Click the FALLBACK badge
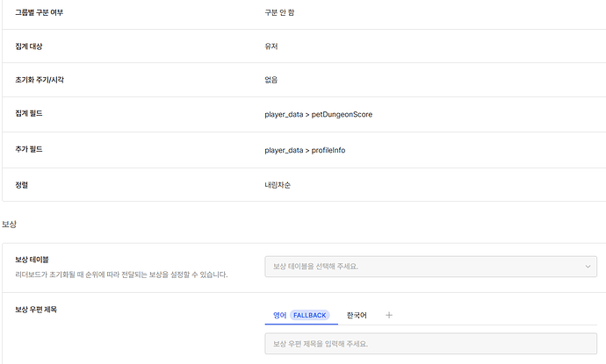This screenshot has height=364, width=606. (x=309, y=316)
